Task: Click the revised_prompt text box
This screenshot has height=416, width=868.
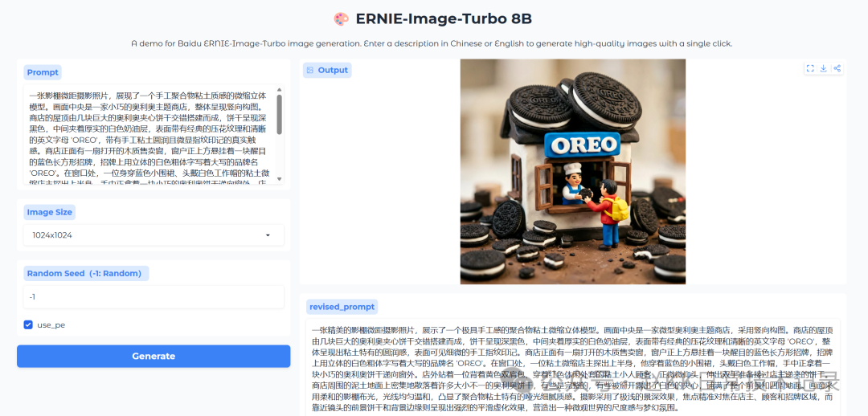Action: (x=573, y=367)
